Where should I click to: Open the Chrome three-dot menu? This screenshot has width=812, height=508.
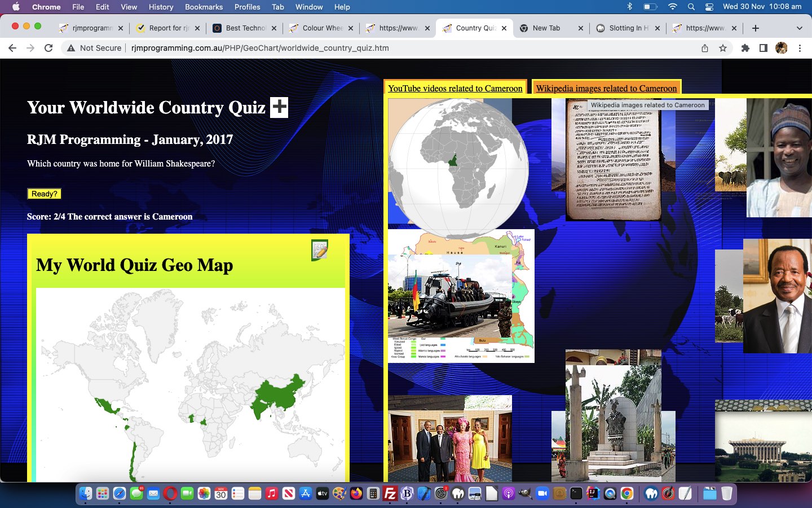tap(800, 48)
